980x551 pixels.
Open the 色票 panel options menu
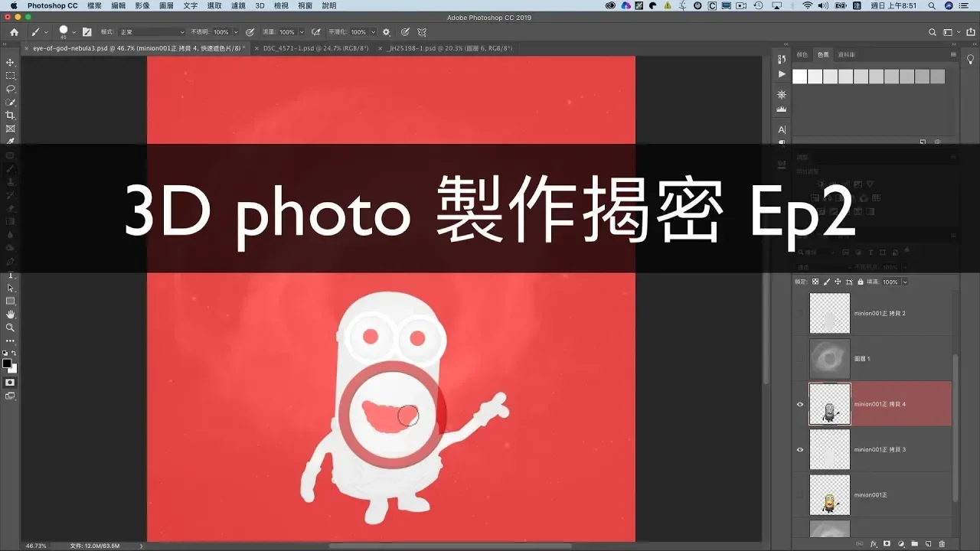(x=952, y=54)
